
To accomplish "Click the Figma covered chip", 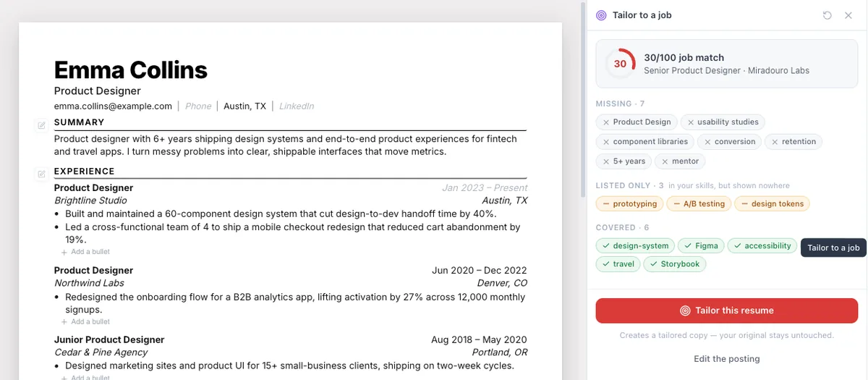I will [701, 246].
